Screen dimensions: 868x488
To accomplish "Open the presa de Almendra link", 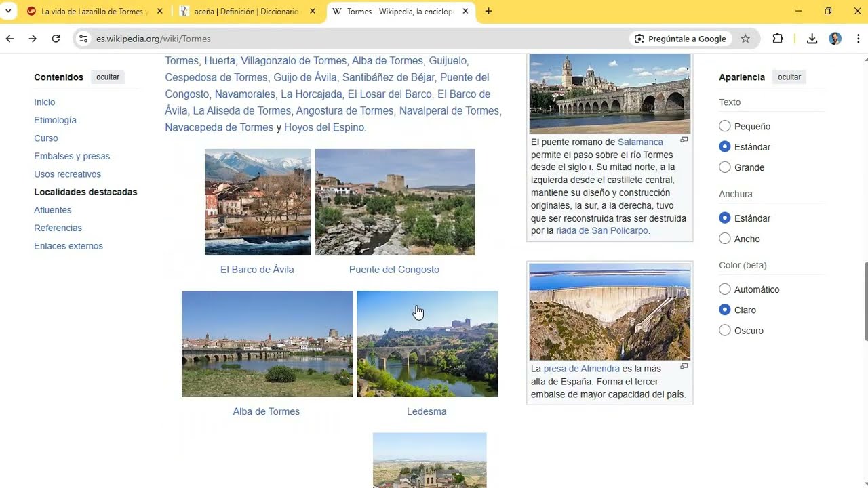I will click(x=582, y=369).
